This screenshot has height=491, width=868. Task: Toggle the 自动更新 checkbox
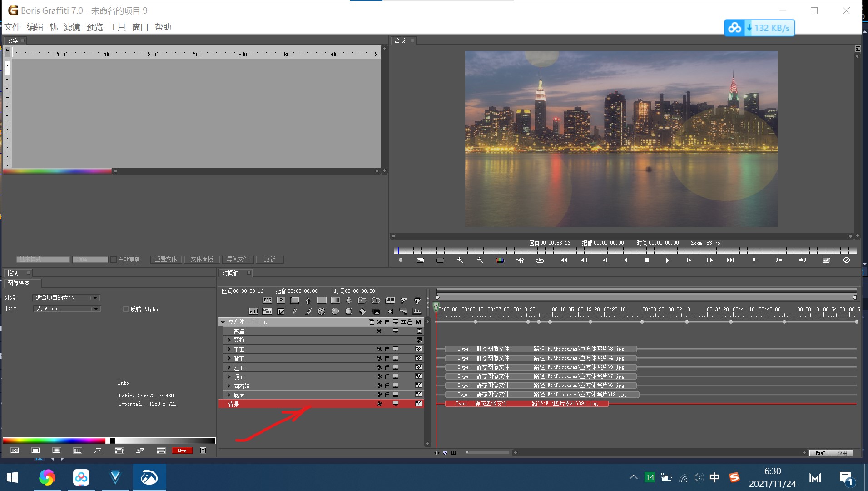point(114,260)
